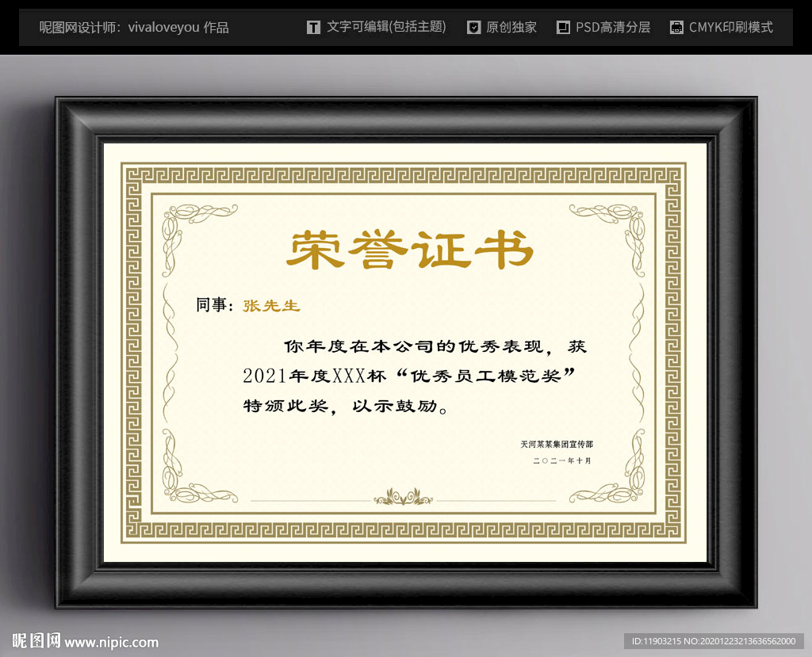Image resolution: width=812 pixels, height=657 pixels.
Task: Click the CMYK印刷模式 printer icon
Action: pos(676,26)
